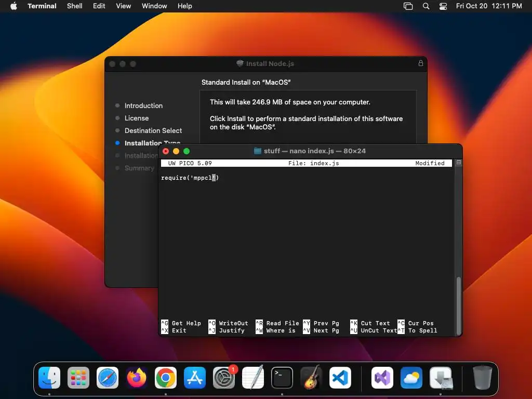
Task: Click Introduction step in installer sidebar
Action: point(143,105)
